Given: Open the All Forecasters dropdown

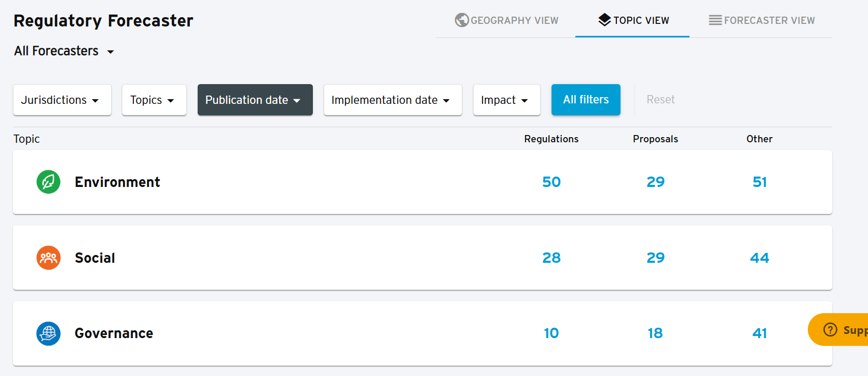Looking at the screenshot, I should tap(64, 51).
